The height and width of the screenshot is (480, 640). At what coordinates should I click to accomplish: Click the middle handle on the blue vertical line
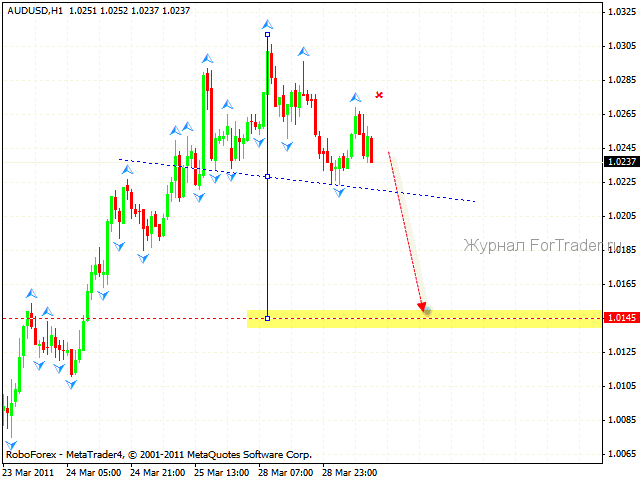[267, 177]
